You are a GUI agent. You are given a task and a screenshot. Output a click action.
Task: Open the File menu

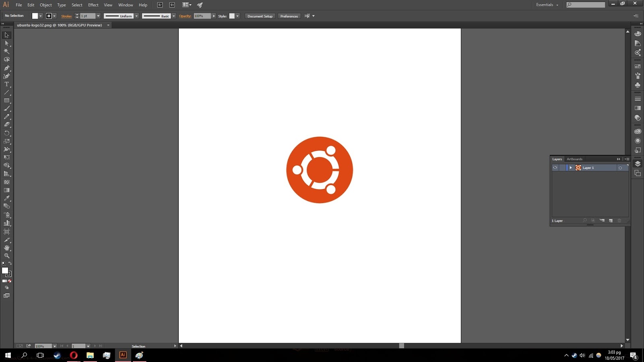click(19, 5)
